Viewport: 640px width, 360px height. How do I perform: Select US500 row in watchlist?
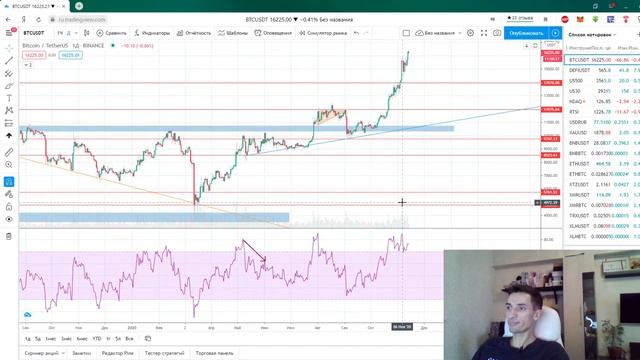[602, 80]
